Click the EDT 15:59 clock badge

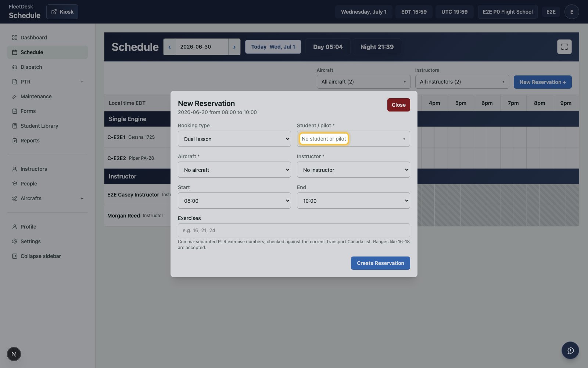pos(414,12)
